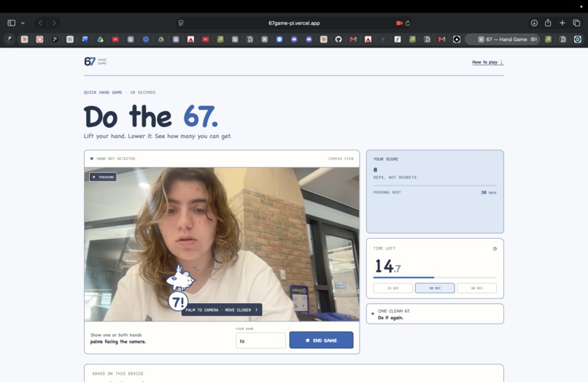Switch to the solid blue circle icon tab
This screenshot has width=588, height=382.
tap(145, 39)
